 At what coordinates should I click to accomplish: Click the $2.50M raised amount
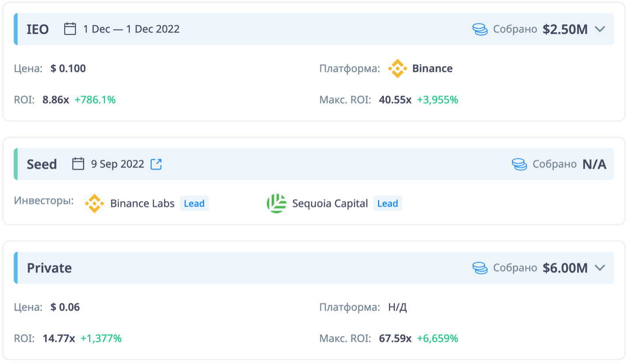click(x=565, y=29)
